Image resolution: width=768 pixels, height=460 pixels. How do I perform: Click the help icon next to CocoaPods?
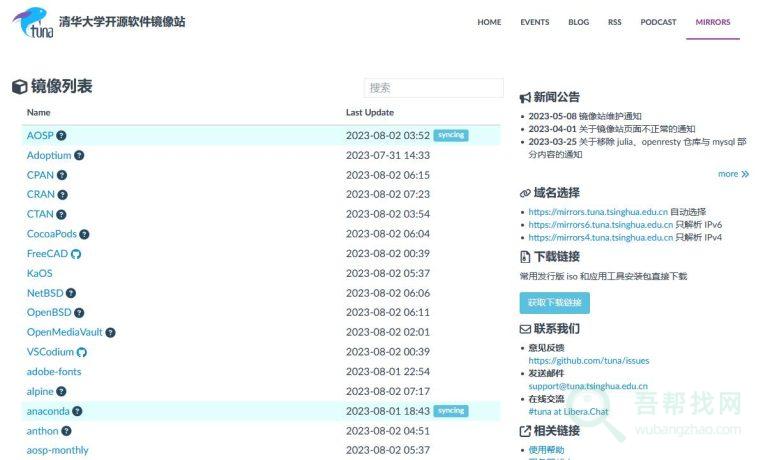click(84, 234)
